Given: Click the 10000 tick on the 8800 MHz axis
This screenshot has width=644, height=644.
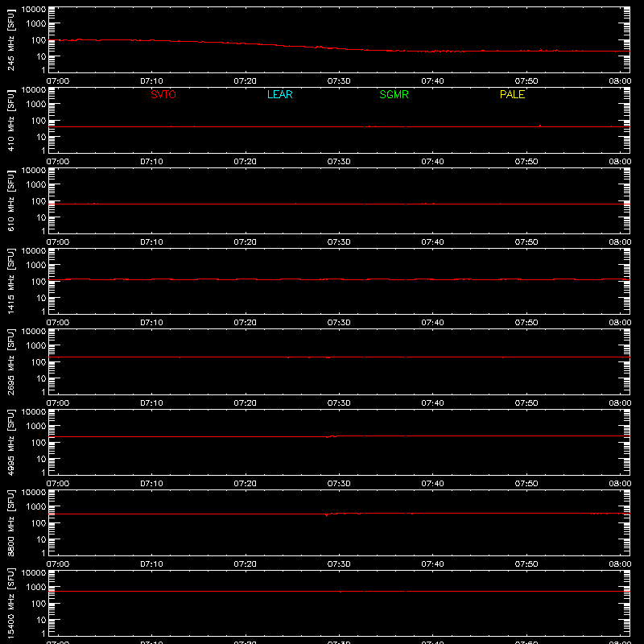Looking at the screenshot, I should click(x=34, y=493).
